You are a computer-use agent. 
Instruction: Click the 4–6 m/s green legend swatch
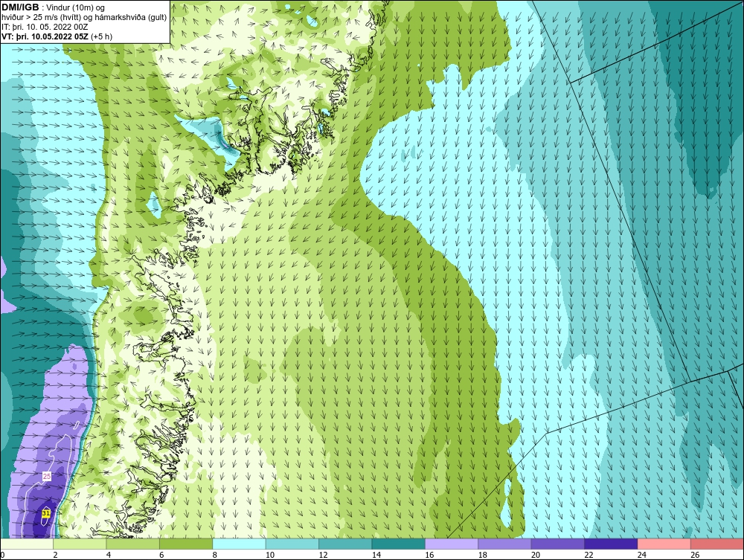(x=133, y=544)
